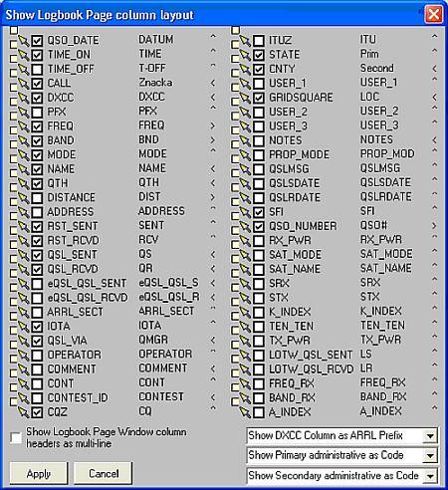448x490 pixels.
Task: Close the column layout dialog
Action: tap(434, 15)
